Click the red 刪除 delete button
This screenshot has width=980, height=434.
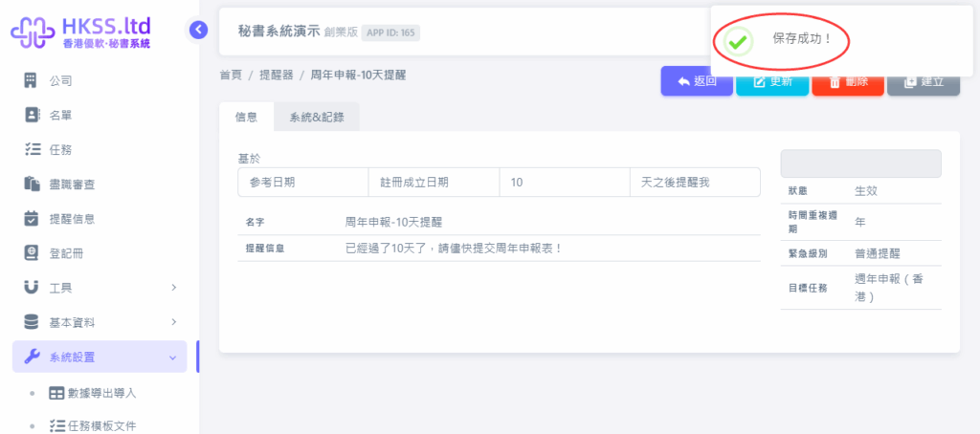848,81
